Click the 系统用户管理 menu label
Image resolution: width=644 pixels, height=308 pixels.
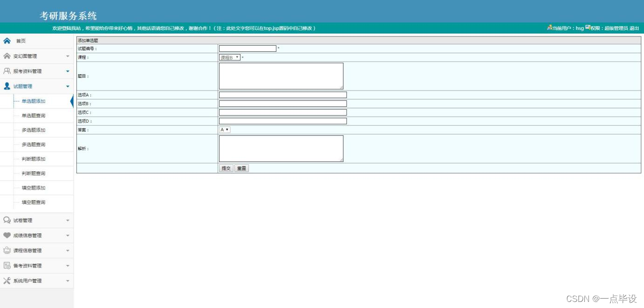point(27,281)
